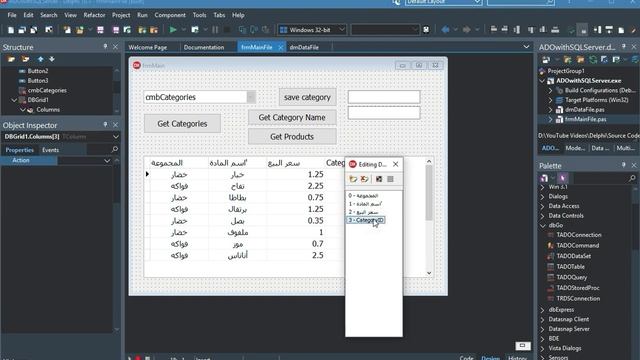This screenshot has width=640, height=360.
Task: Select dmDataFile.pas in project tree
Action: click(x=584, y=110)
